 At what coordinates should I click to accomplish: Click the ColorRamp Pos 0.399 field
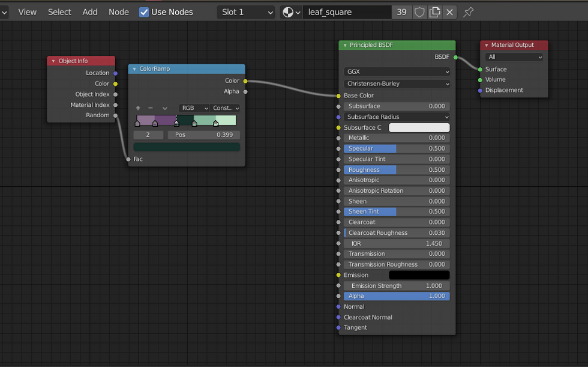[x=203, y=135]
